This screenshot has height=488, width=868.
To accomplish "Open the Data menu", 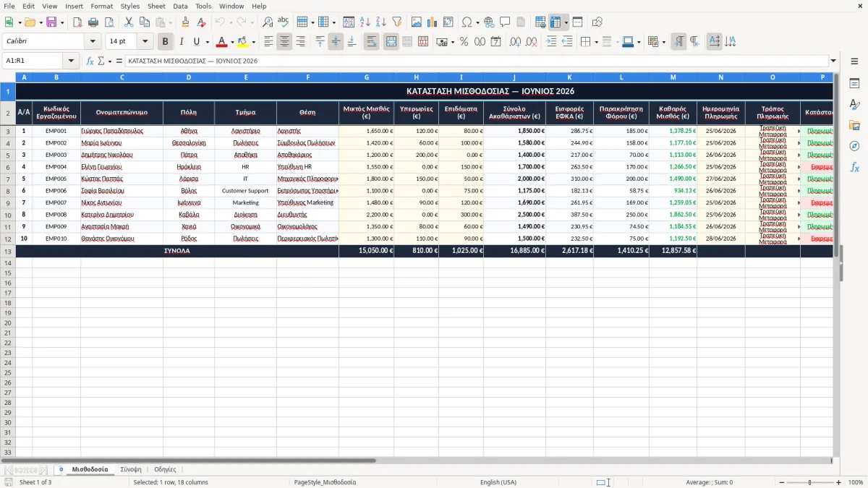I will coord(180,6).
